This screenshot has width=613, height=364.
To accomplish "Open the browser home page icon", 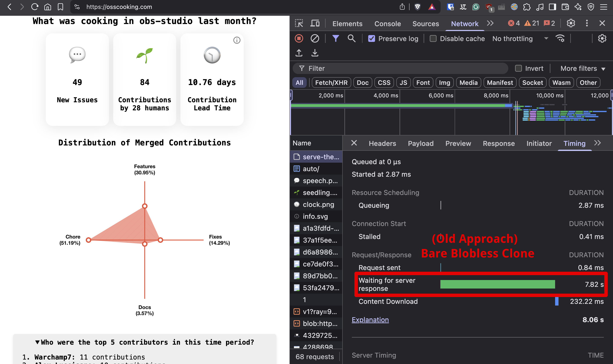I will pyautogui.click(x=47, y=7).
